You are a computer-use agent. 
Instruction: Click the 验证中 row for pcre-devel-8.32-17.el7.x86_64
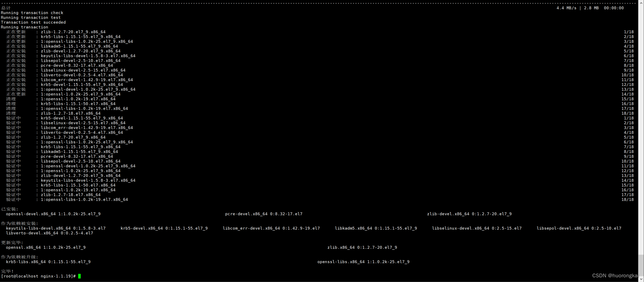(x=320, y=157)
